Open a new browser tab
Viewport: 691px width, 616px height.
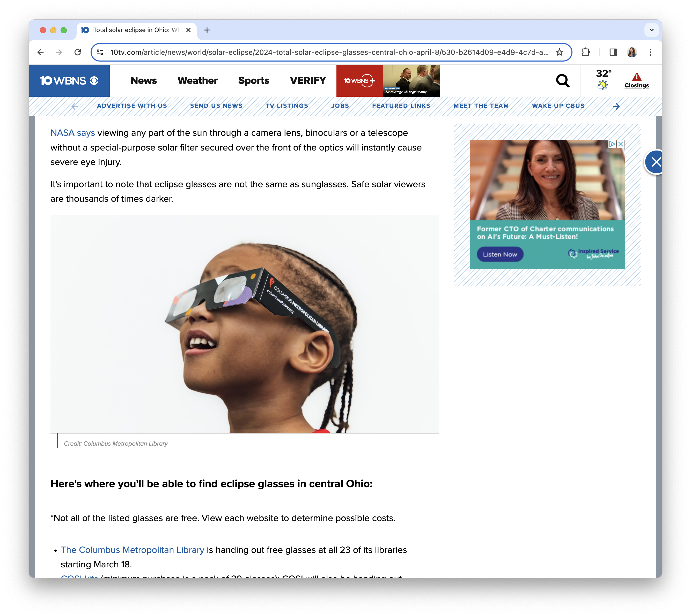pos(207,30)
